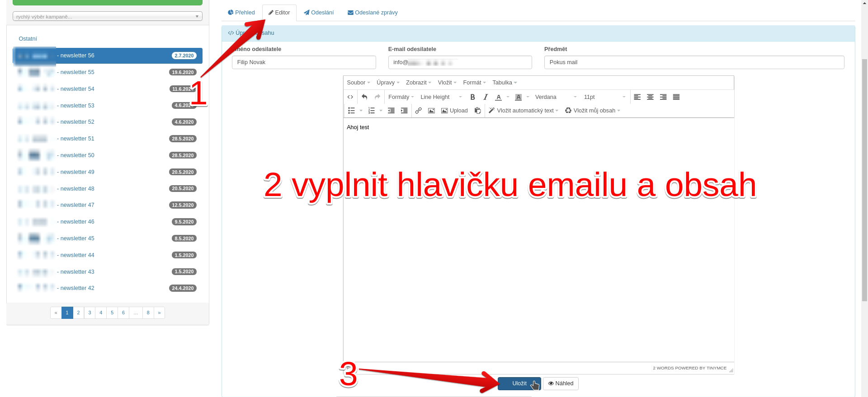Screen dimensions: 868x397
Task: Click the redo arrow icon
Action: (x=377, y=97)
